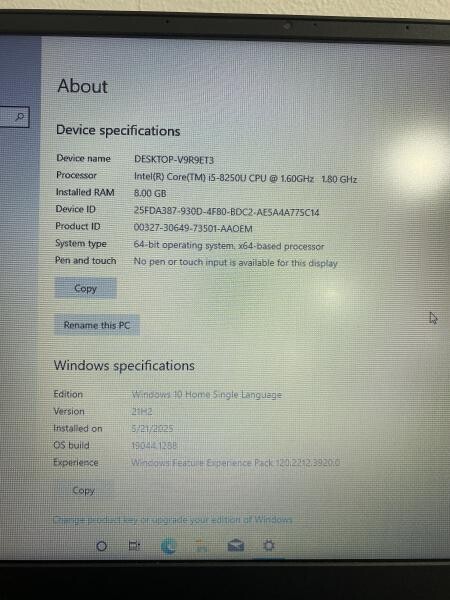Open Cortana circle icon on taskbar
The height and width of the screenshot is (600, 450).
pyautogui.click(x=101, y=546)
